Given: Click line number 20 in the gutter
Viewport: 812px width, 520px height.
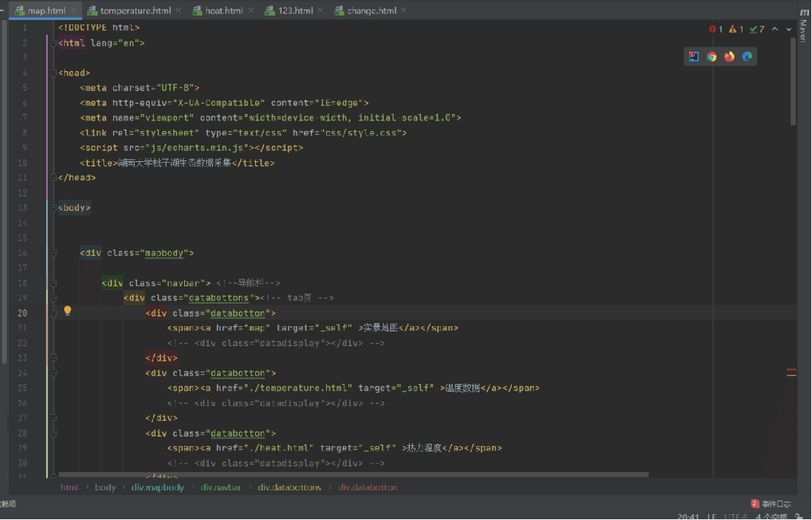Looking at the screenshot, I should (22, 314).
